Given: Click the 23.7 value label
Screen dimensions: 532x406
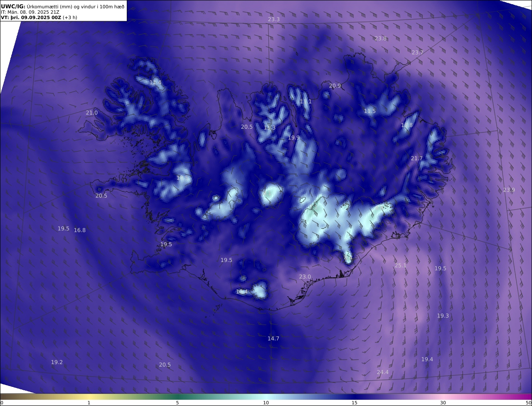Looking at the screenshot, I should (x=417, y=52).
